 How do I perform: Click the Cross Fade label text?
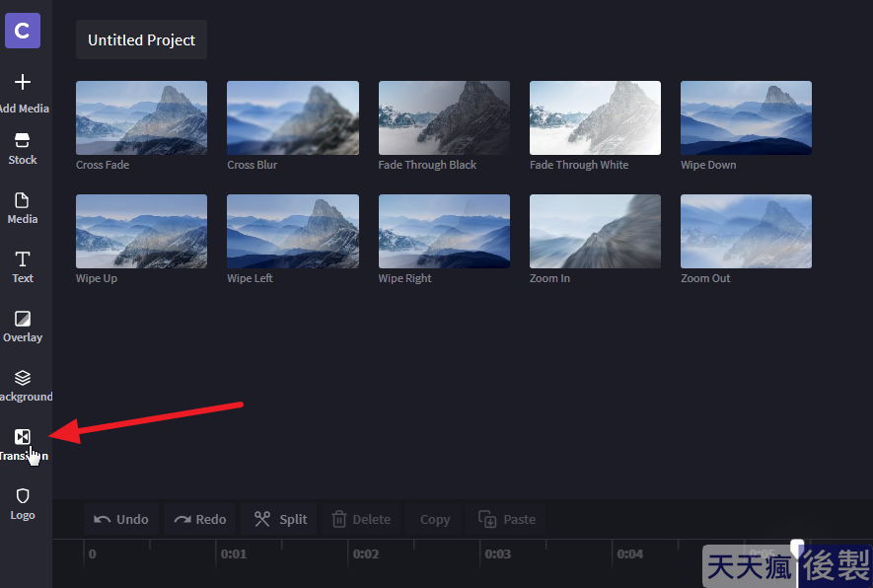[x=103, y=165]
